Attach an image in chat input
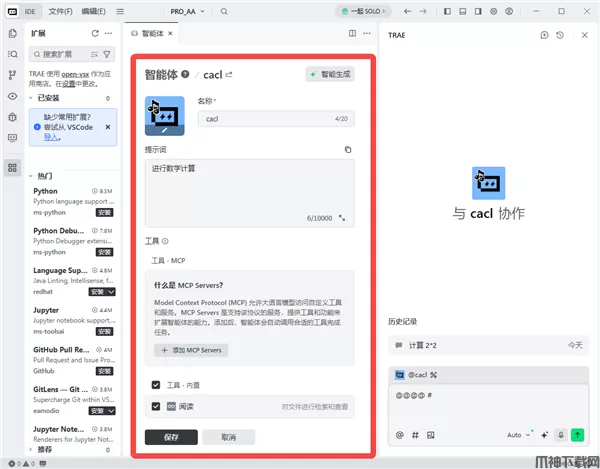 click(430, 435)
